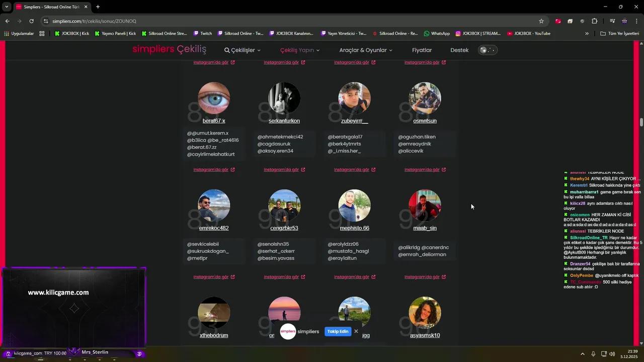The image size is (644, 362).
Task: Open the WhatsApp bookmark
Action: (x=437, y=34)
